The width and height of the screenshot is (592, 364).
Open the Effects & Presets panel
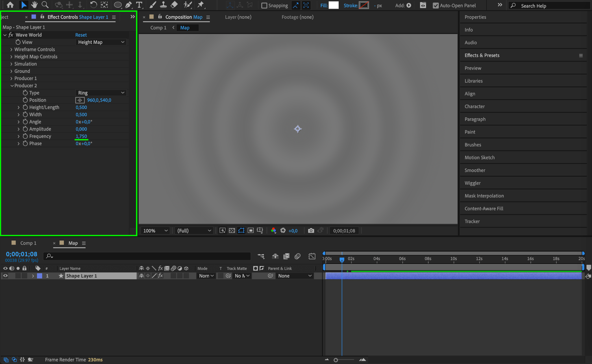(482, 55)
